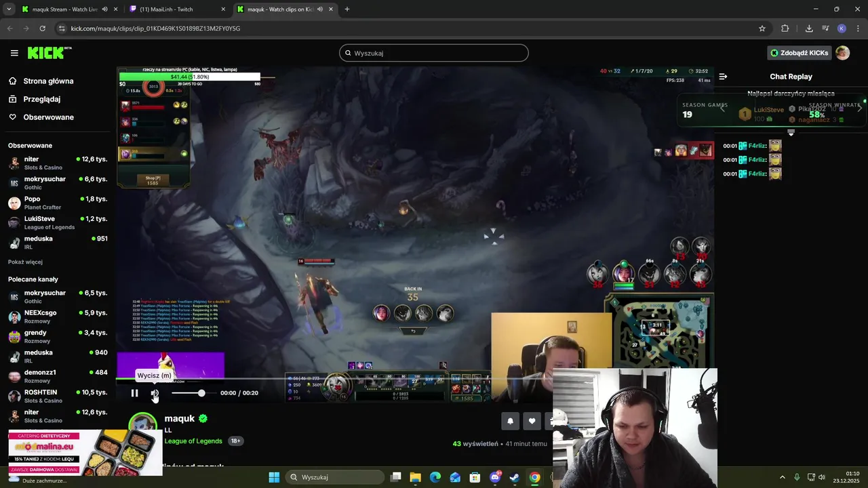Open Chrome icon on taskbar
The width and height of the screenshot is (868, 488).
coord(534,477)
